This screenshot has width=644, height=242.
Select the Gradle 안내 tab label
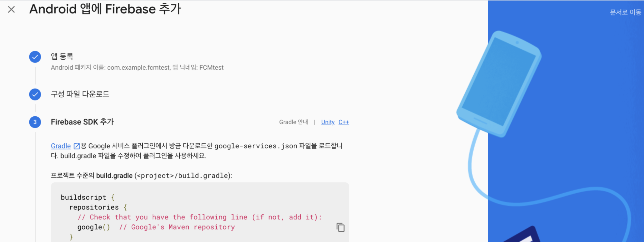point(293,122)
